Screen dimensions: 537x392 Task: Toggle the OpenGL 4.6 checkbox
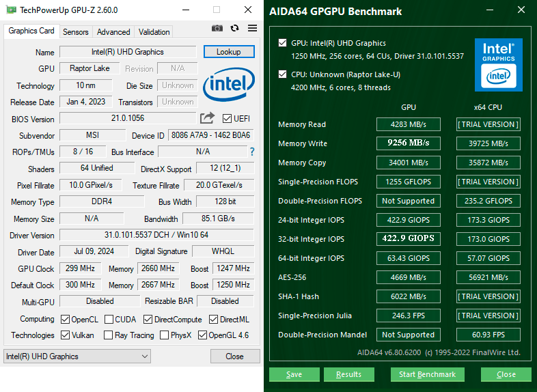pos(202,335)
